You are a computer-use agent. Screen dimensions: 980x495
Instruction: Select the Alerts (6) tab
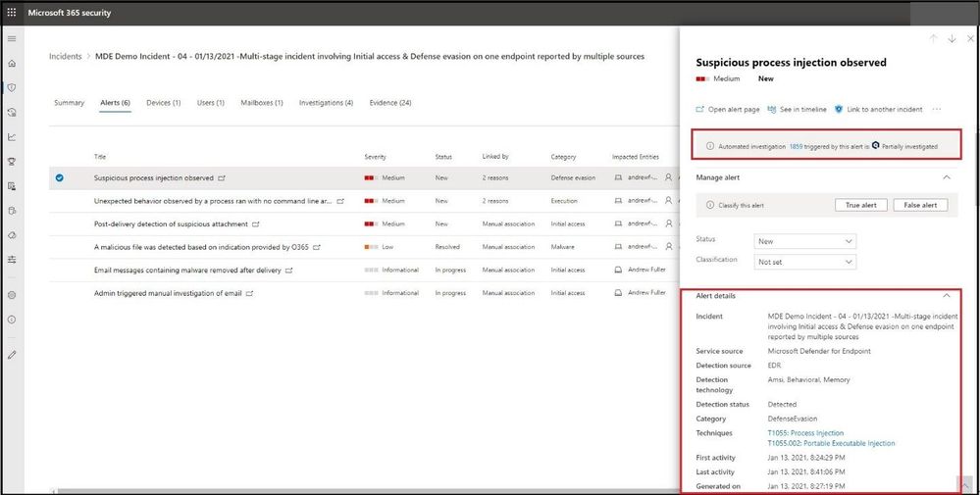coord(116,103)
